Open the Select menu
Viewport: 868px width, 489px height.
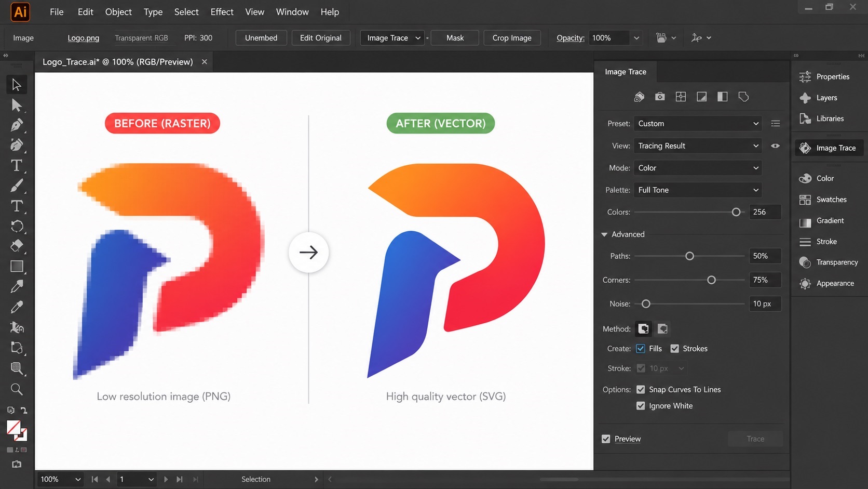pos(186,12)
